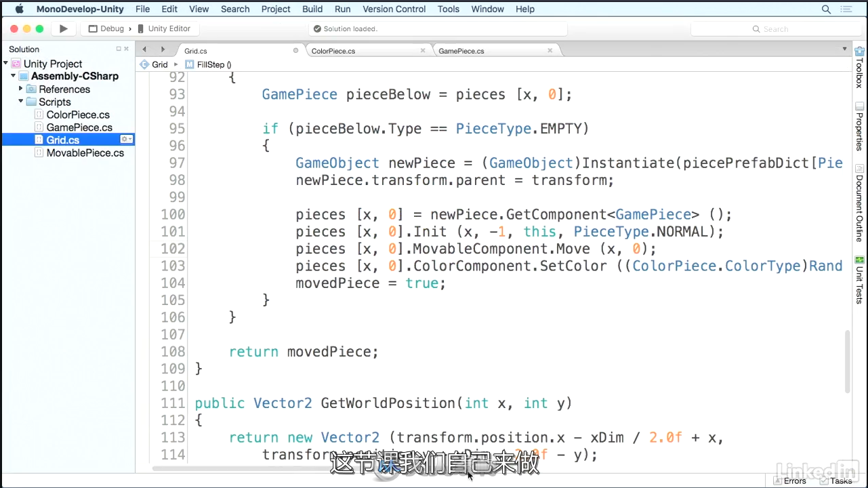Image resolution: width=868 pixels, height=488 pixels.
Task: Select ColorPiece.cs in the solution tree
Action: tap(78, 115)
